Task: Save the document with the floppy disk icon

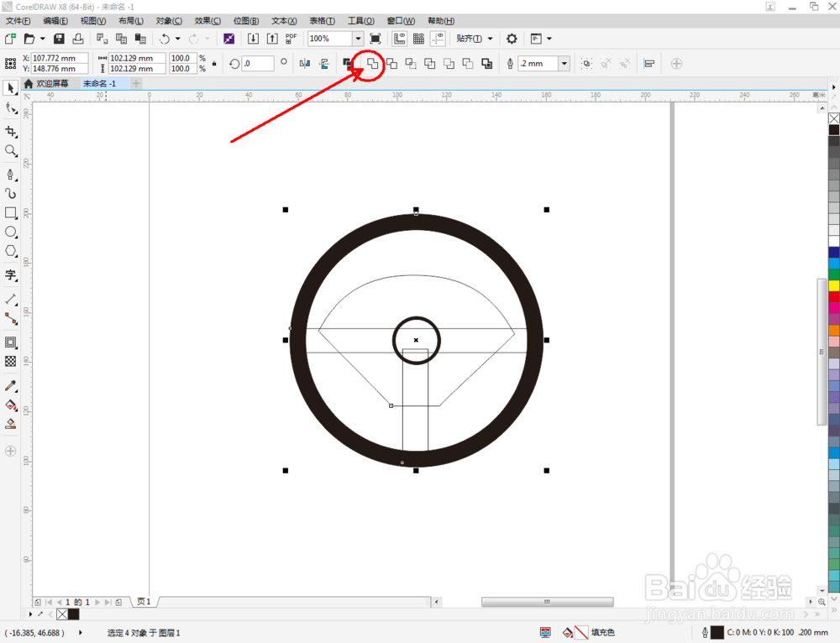Action: pos(59,39)
